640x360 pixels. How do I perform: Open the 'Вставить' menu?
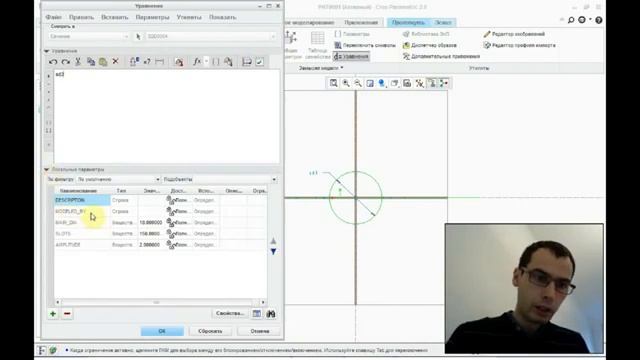pyautogui.click(x=114, y=17)
